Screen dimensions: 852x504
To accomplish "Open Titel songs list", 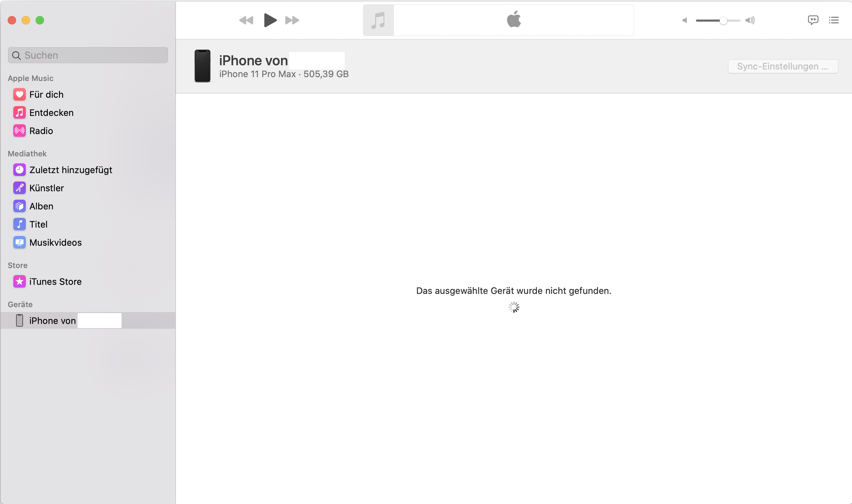I will tap(38, 224).
